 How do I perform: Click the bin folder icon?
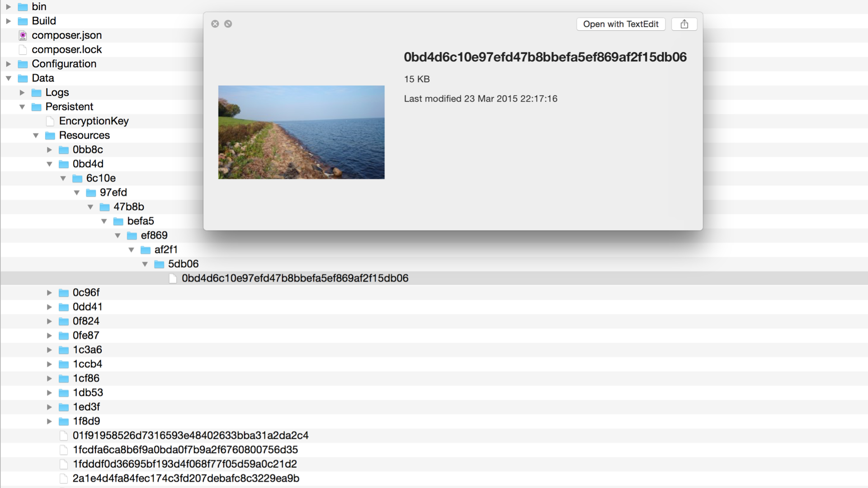23,7
